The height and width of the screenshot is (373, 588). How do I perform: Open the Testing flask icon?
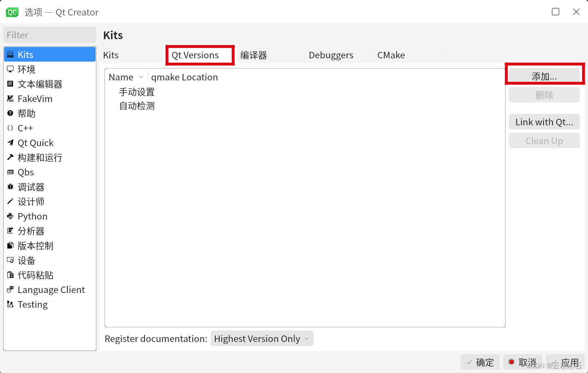point(10,304)
